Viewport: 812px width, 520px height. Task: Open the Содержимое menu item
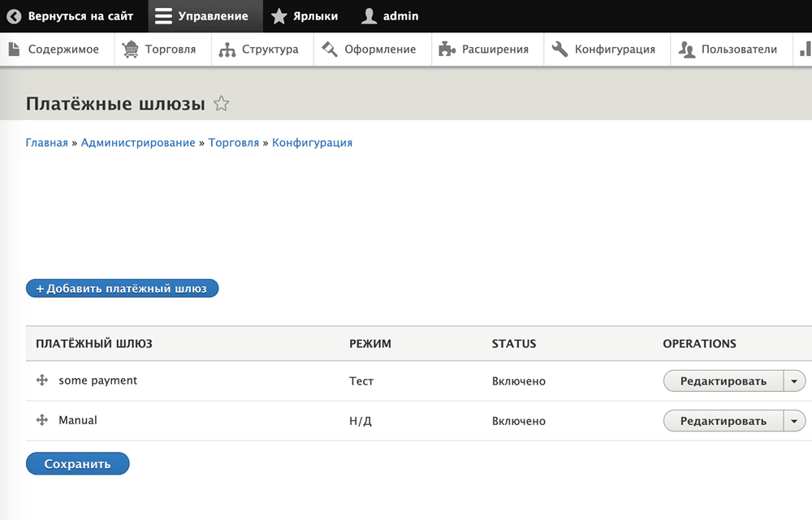54,49
